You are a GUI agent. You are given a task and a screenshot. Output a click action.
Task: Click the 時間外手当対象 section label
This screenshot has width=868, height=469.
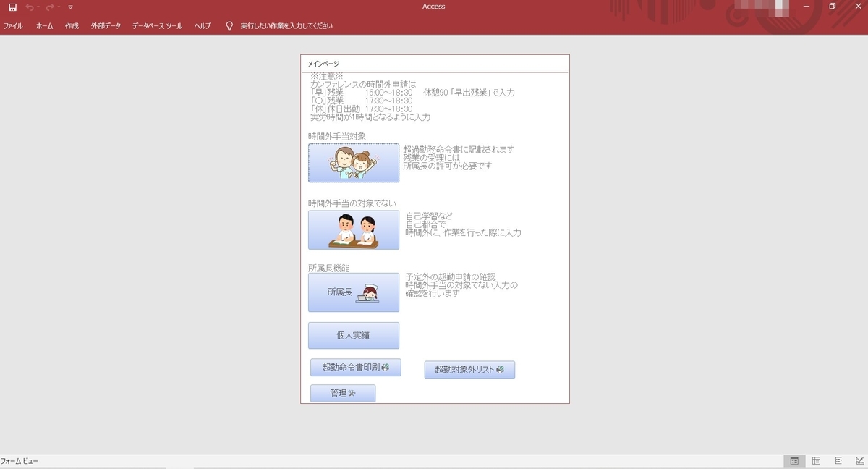coord(337,135)
